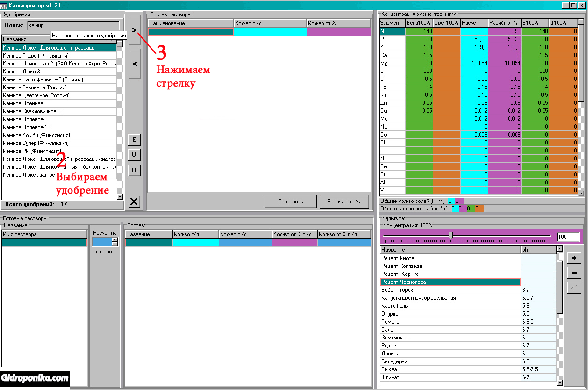Select Кемира Картофельное-5 (Россия)
This screenshot has width=588, height=390.
(59, 79)
